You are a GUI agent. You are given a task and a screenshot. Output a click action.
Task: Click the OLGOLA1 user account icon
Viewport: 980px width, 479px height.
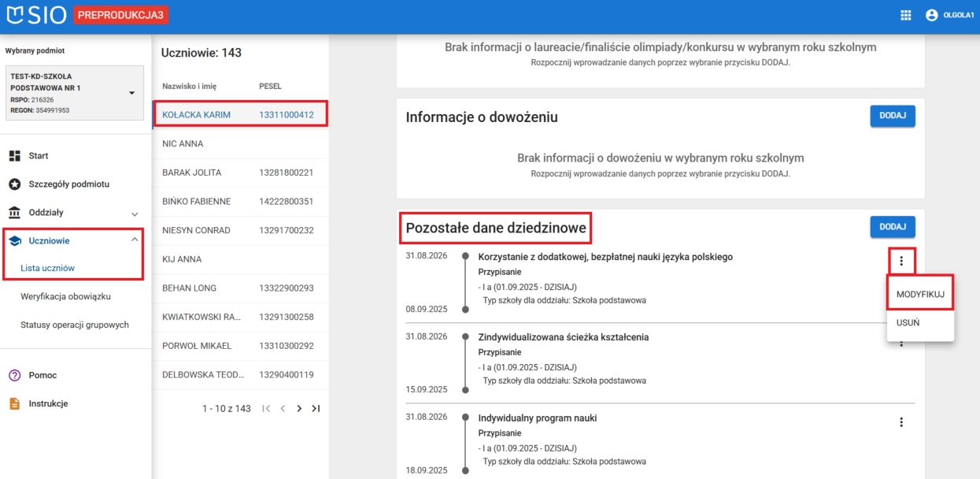[931, 14]
